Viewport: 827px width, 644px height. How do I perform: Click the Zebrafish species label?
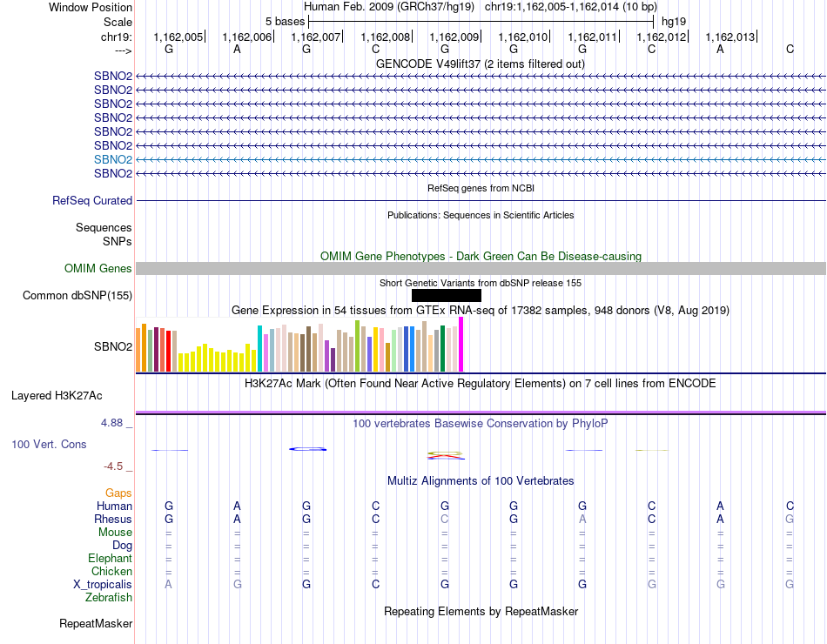[109, 598]
